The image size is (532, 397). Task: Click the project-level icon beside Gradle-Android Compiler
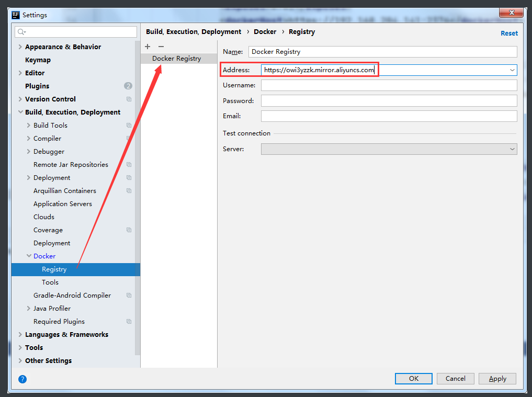(x=129, y=296)
